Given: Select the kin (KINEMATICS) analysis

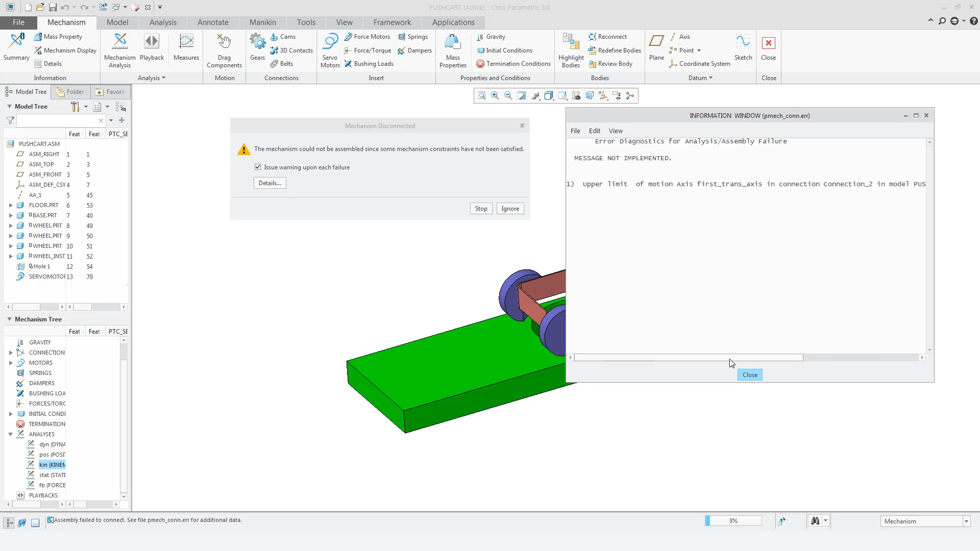Looking at the screenshot, I should coord(52,465).
